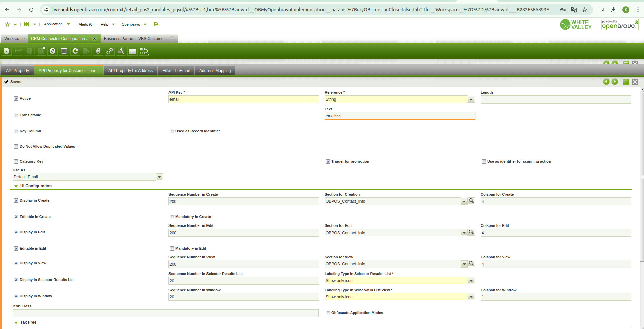Click into the API Key field
644x329 pixels.
tap(243, 99)
